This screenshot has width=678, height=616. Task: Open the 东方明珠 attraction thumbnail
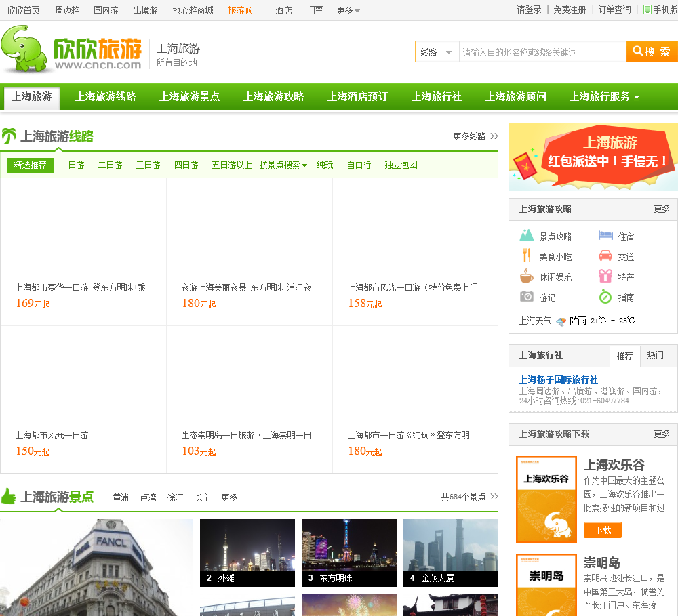tap(349, 553)
